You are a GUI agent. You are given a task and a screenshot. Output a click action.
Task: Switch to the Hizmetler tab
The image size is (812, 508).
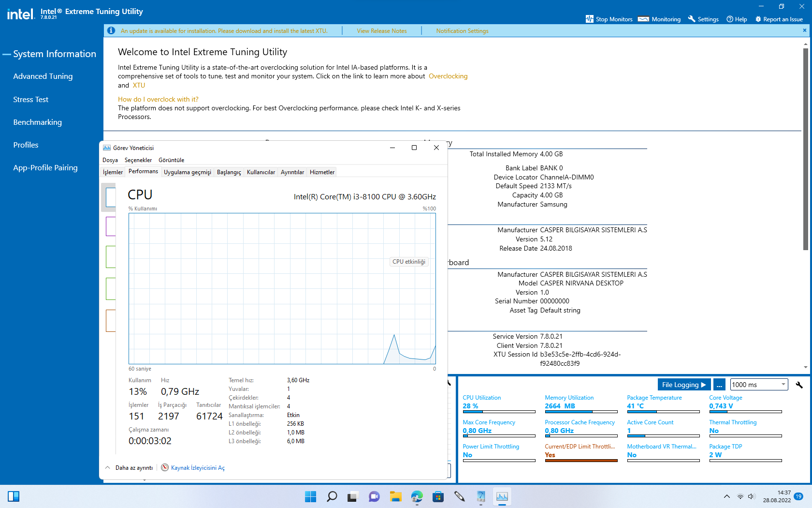click(x=322, y=172)
